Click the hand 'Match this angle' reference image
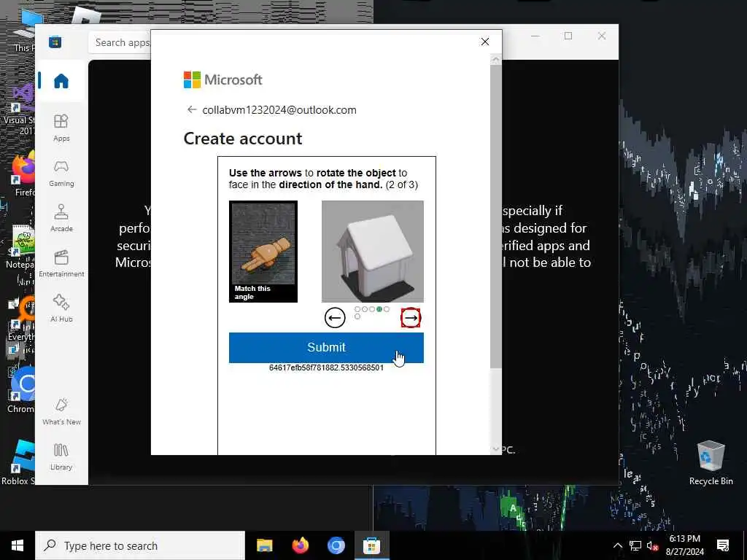Image resolution: width=747 pixels, height=560 pixels. (x=263, y=252)
